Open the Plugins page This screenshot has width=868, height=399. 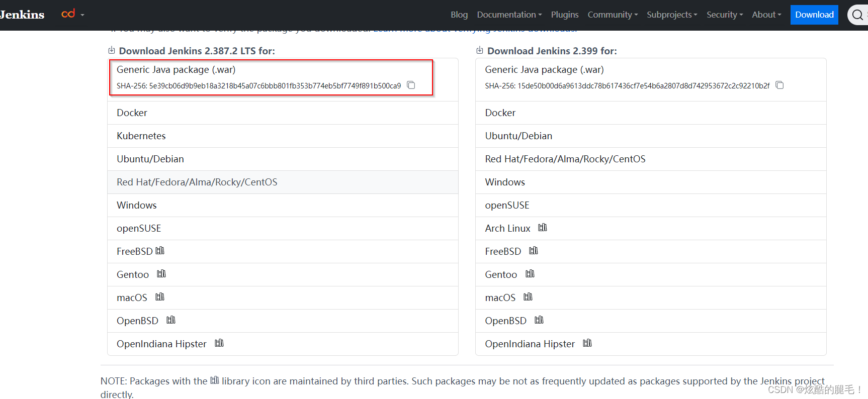pos(565,15)
